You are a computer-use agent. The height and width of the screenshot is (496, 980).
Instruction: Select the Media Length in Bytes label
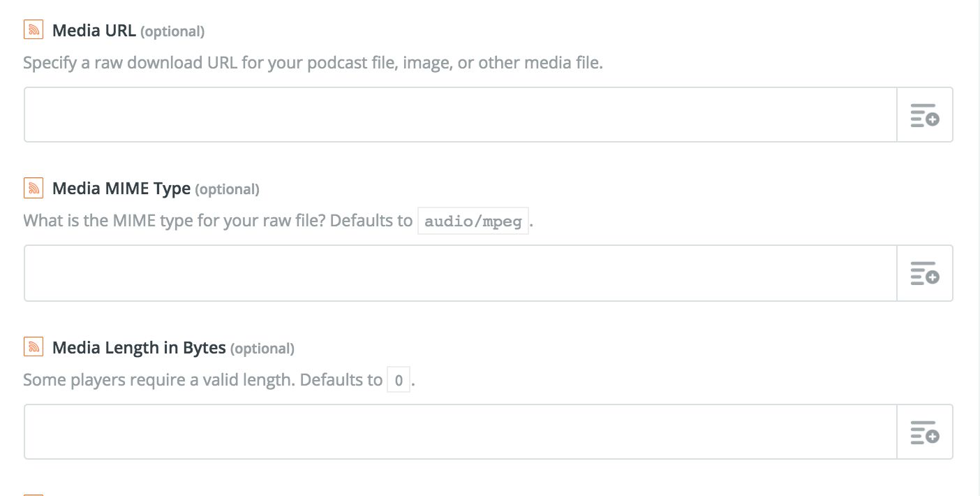(x=139, y=348)
